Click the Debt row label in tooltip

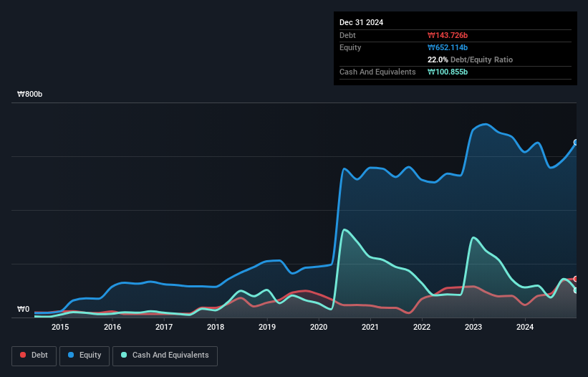(347, 35)
